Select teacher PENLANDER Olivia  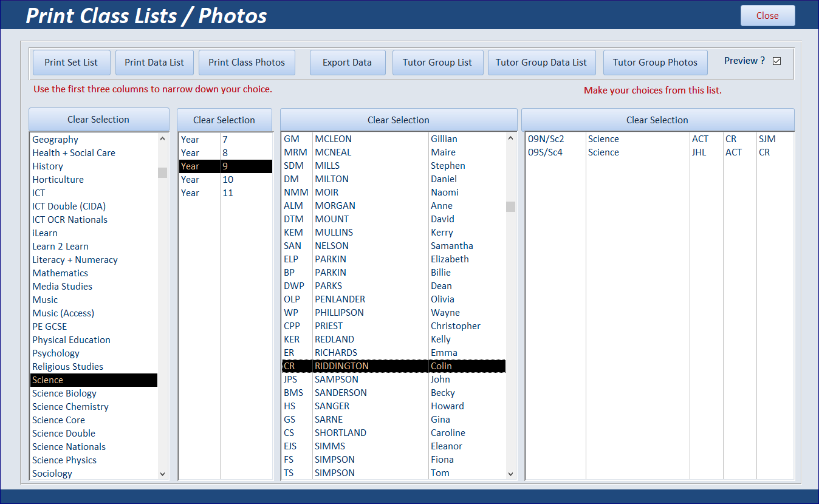394,299
